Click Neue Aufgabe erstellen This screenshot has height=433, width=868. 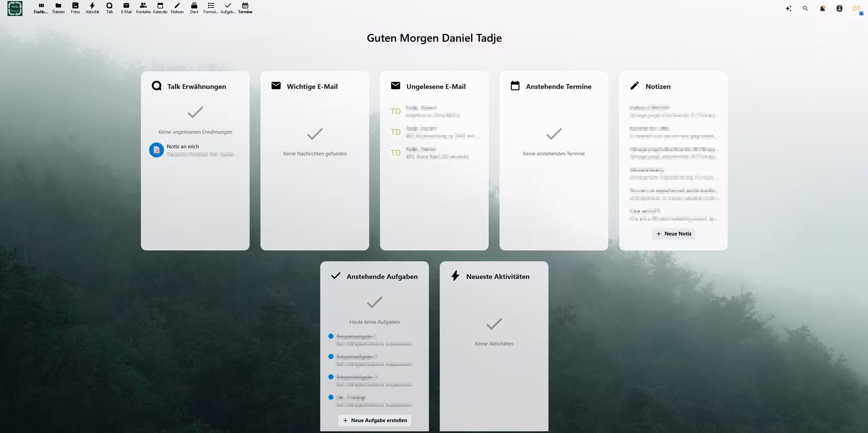(374, 420)
